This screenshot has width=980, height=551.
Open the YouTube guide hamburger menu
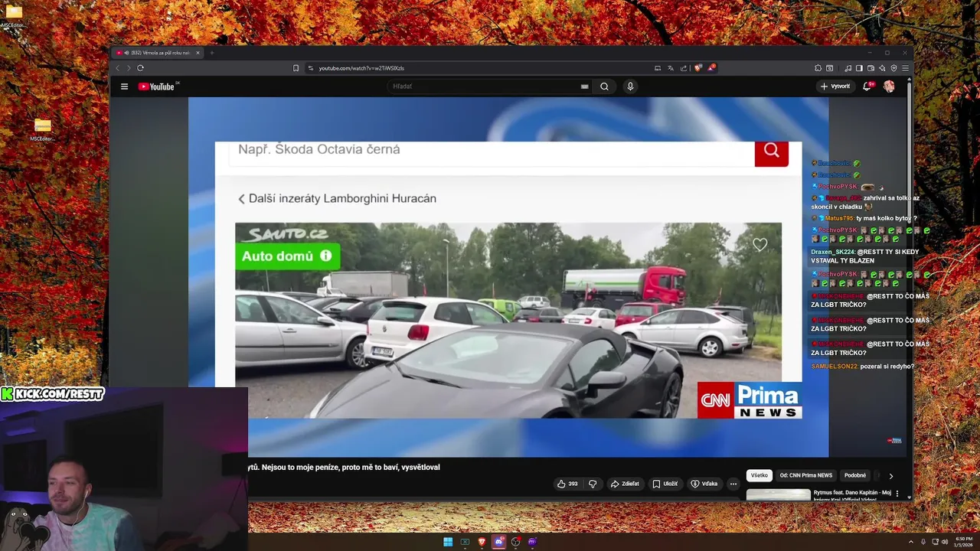pyautogui.click(x=124, y=86)
